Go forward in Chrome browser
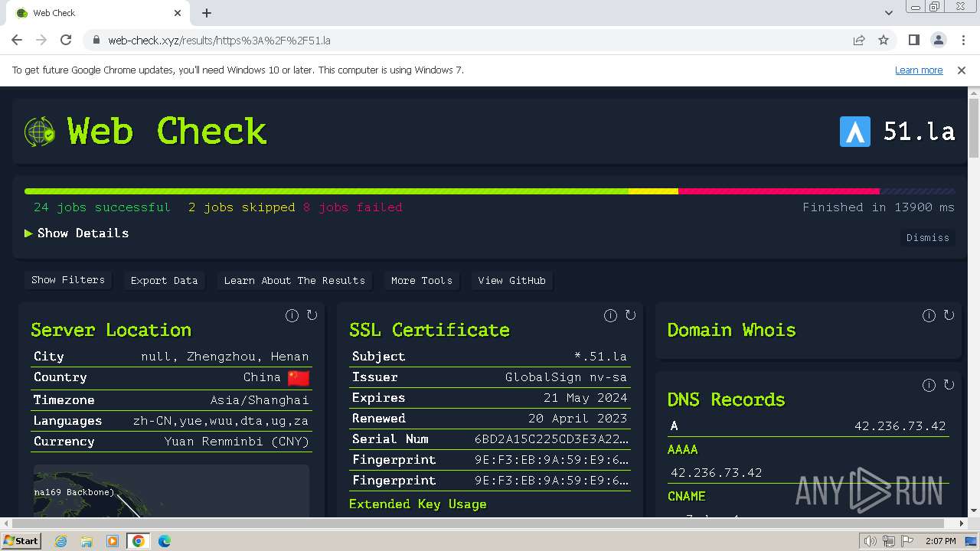980x551 pixels. tap(41, 40)
